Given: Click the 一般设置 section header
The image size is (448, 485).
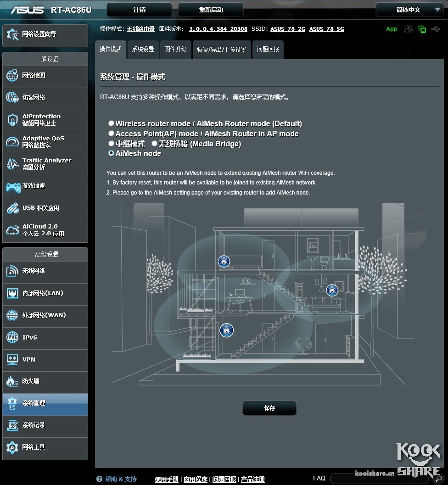Looking at the screenshot, I should click(x=45, y=59).
